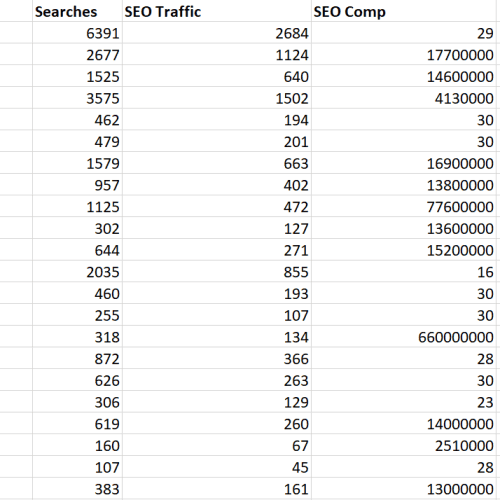Select the SEO Traffic header cell
The height and width of the screenshot is (500, 500).
point(217,11)
